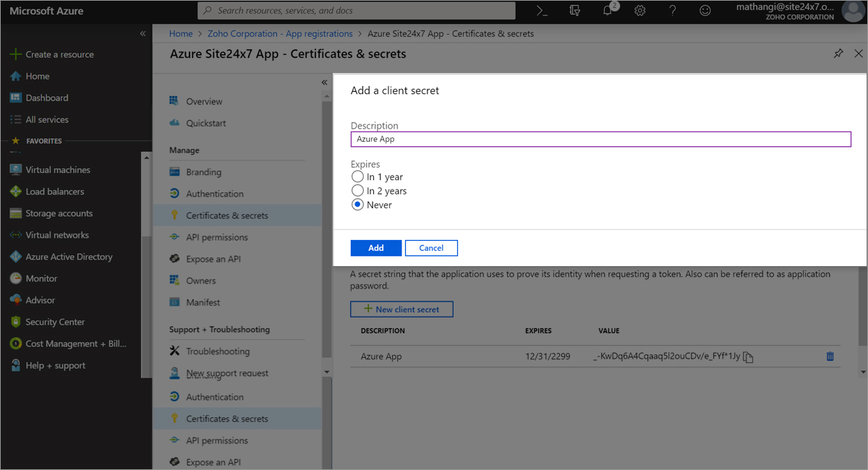Click the Description text field
The image size is (868, 470).
pyautogui.click(x=601, y=139)
